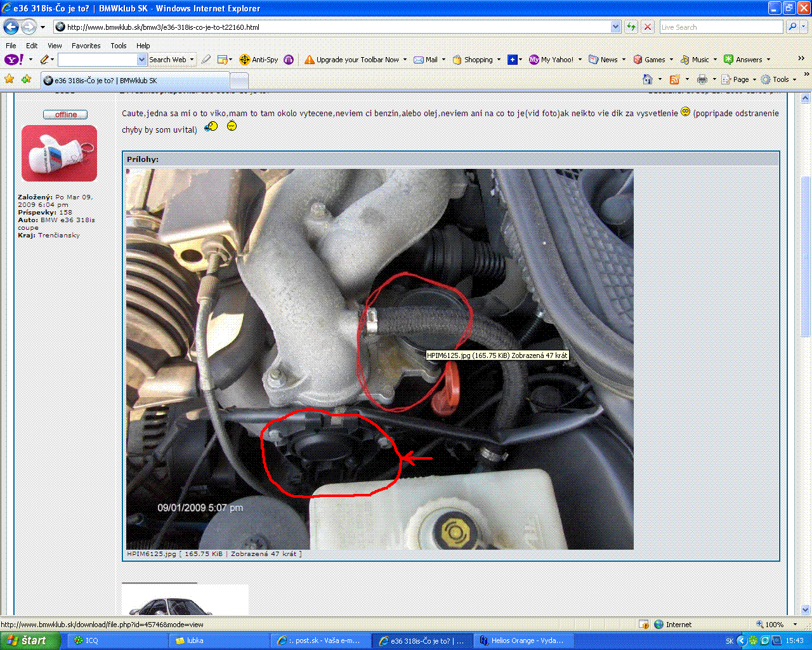Click the RSS feeds icon
Image resolution: width=812 pixels, height=650 pixels.
pyautogui.click(x=675, y=79)
